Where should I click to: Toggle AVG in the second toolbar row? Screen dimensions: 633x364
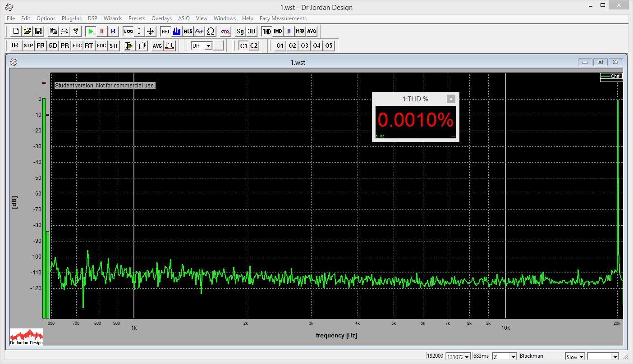coord(157,45)
